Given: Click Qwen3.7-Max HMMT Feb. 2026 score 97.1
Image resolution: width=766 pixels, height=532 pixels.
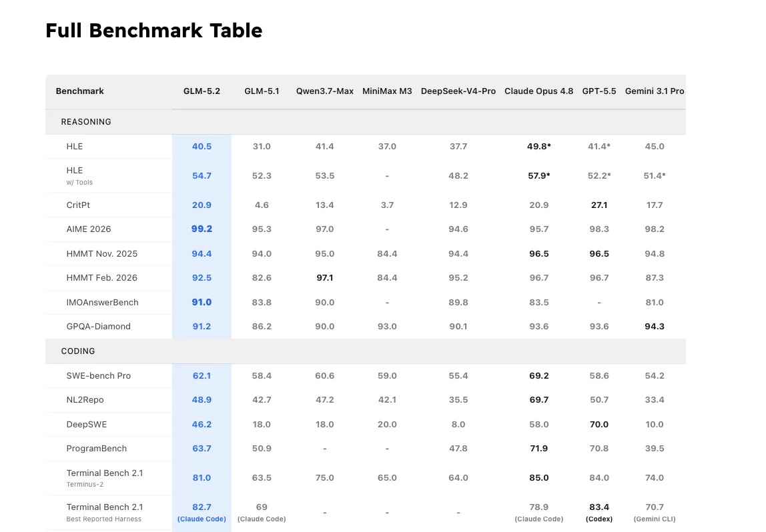Looking at the screenshot, I should (325, 278).
